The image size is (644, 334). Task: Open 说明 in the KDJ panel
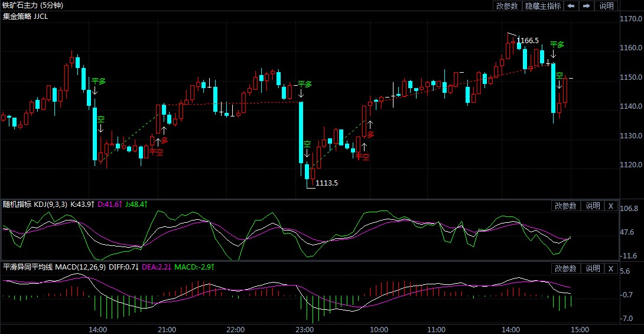click(x=593, y=206)
